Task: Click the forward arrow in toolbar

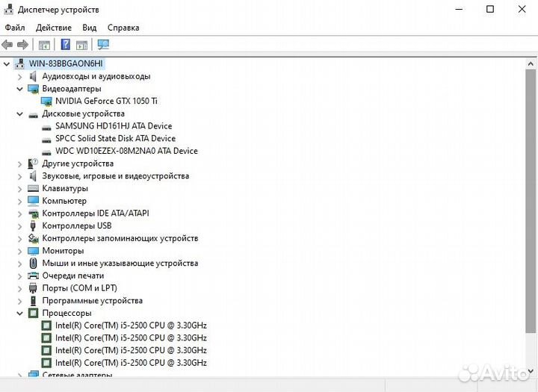Action: pyautogui.click(x=22, y=45)
